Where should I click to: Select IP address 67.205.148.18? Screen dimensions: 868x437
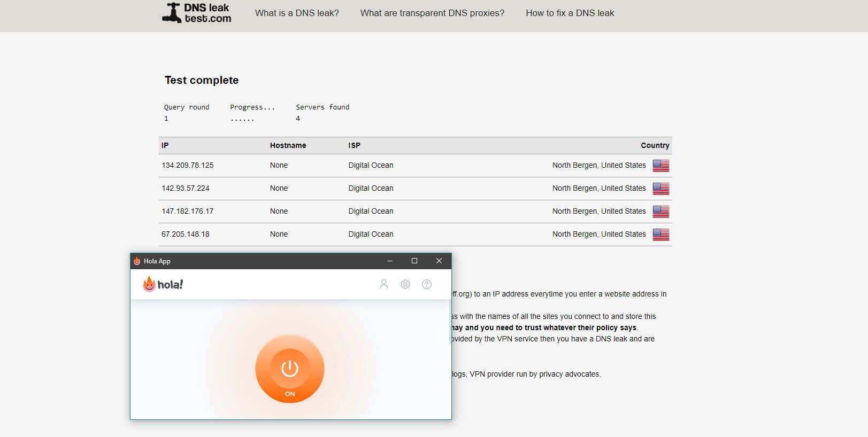(186, 234)
